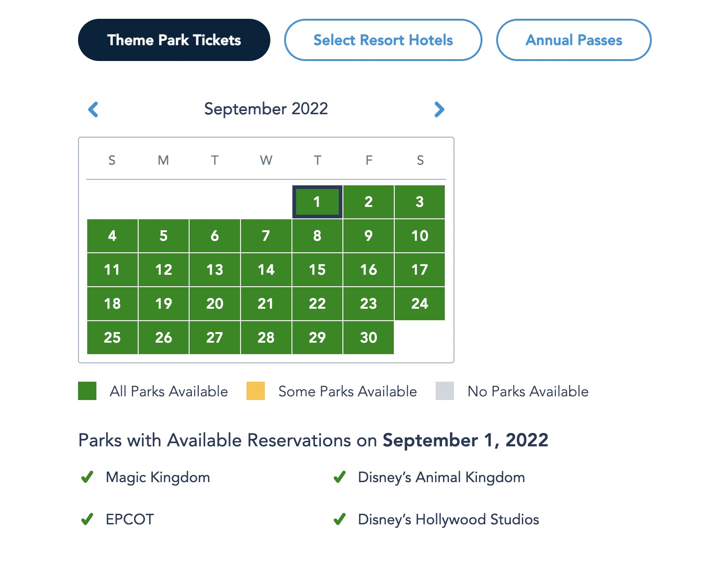Screen dimensions: 728x567
Task: Select September 4 on the calendar
Action: pos(112,236)
